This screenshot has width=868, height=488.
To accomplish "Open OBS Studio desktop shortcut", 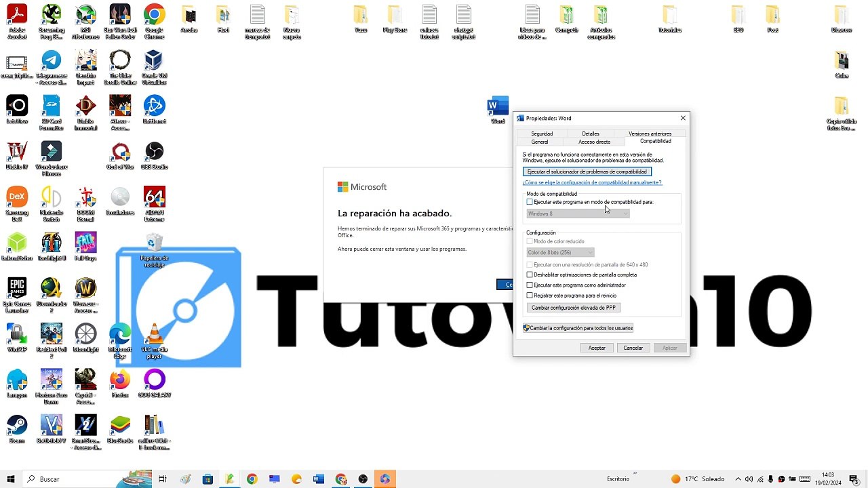I will coord(154,155).
